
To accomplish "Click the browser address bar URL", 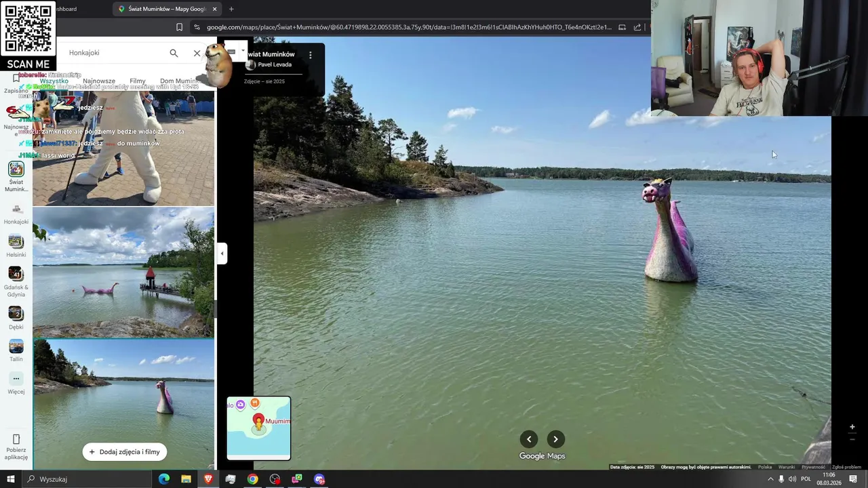I will pos(409,27).
